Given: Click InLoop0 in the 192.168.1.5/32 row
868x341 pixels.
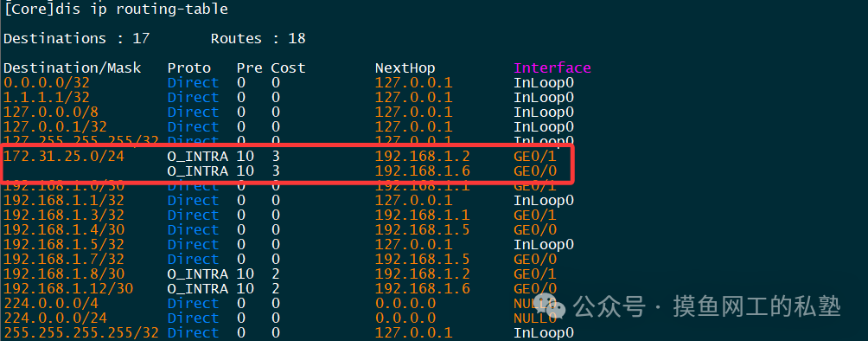Looking at the screenshot, I should 544,245.
